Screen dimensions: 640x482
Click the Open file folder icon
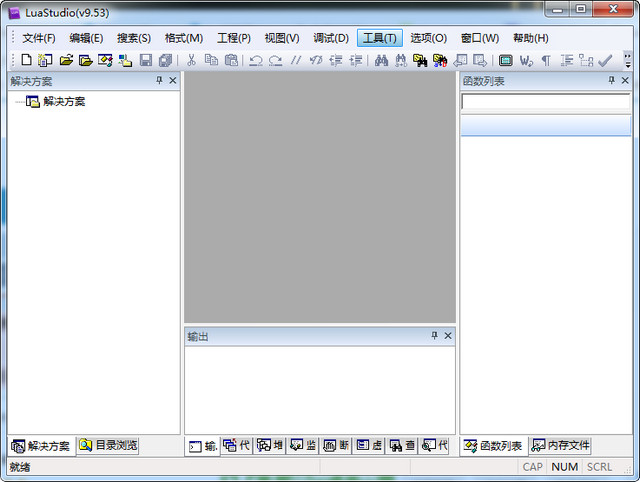[x=66, y=61]
